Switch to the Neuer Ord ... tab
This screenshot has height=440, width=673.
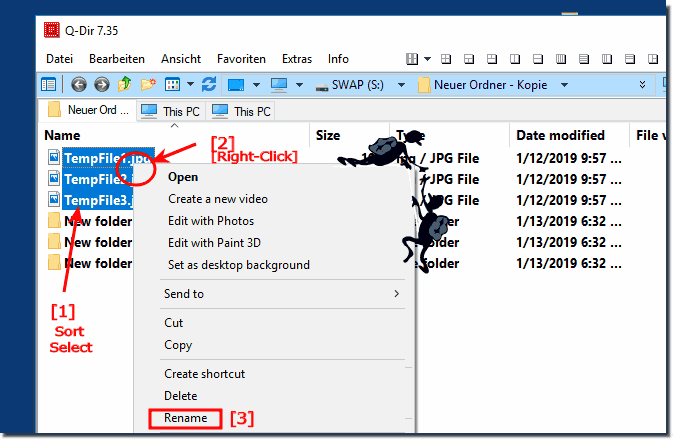click(x=88, y=110)
